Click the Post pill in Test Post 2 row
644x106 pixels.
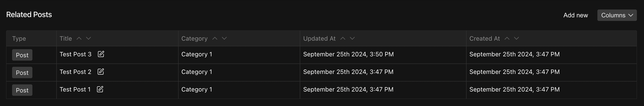point(22,72)
